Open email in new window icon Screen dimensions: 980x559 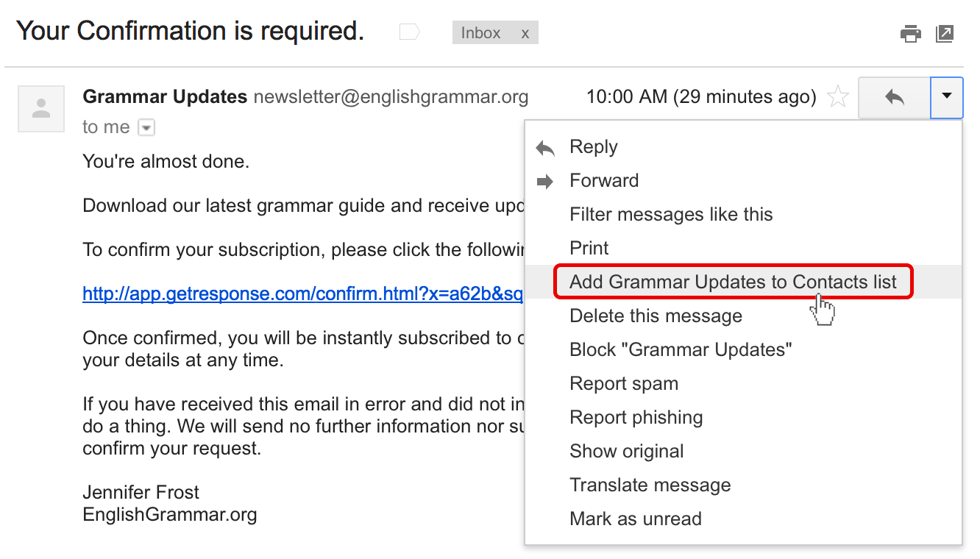tap(945, 34)
